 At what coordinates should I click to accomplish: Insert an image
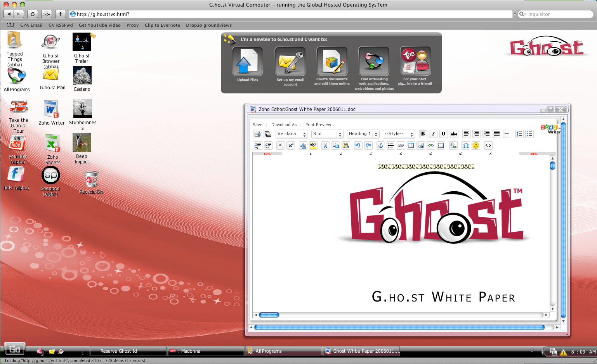421,146
